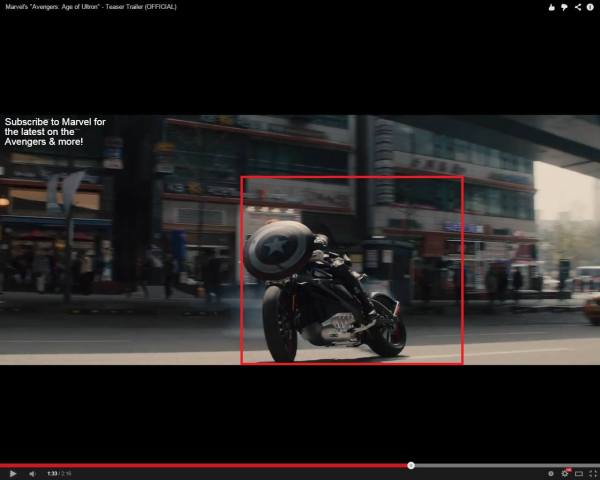Mute audio with the speaker icon
This screenshot has width=600, height=480.
pos(33,474)
